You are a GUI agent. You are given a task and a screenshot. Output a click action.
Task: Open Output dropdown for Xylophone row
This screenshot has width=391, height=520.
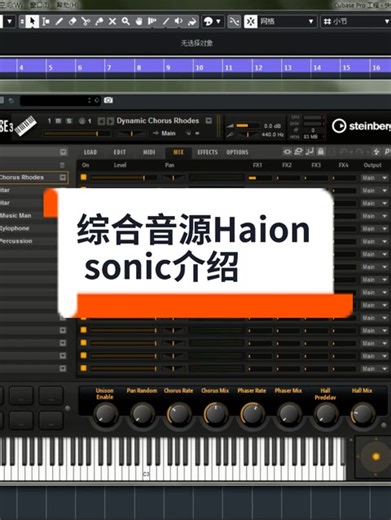click(374, 229)
